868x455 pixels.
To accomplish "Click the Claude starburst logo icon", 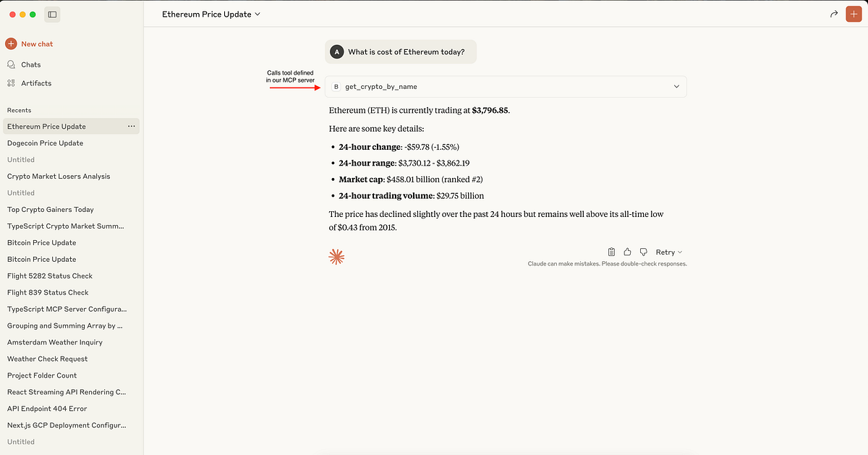I will (336, 256).
